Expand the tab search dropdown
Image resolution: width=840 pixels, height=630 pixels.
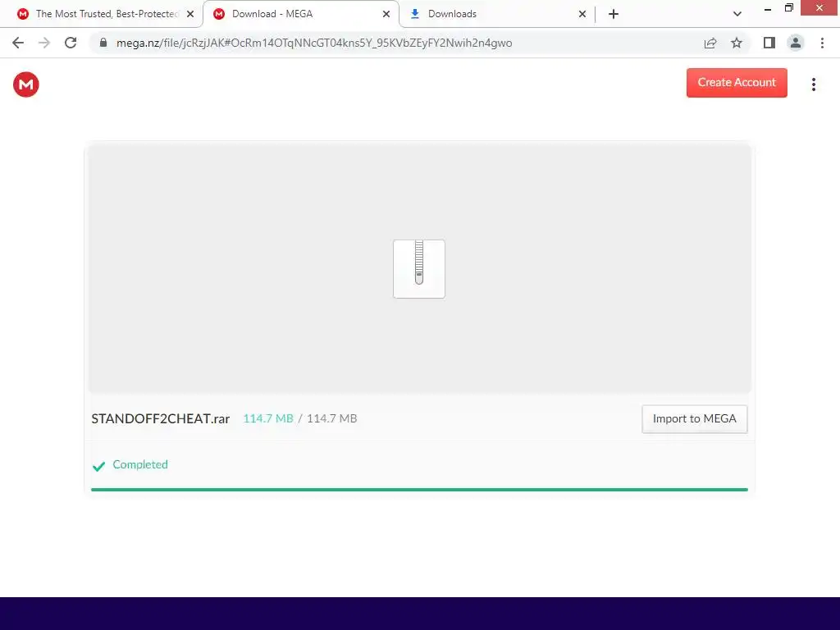coord(737,14)
